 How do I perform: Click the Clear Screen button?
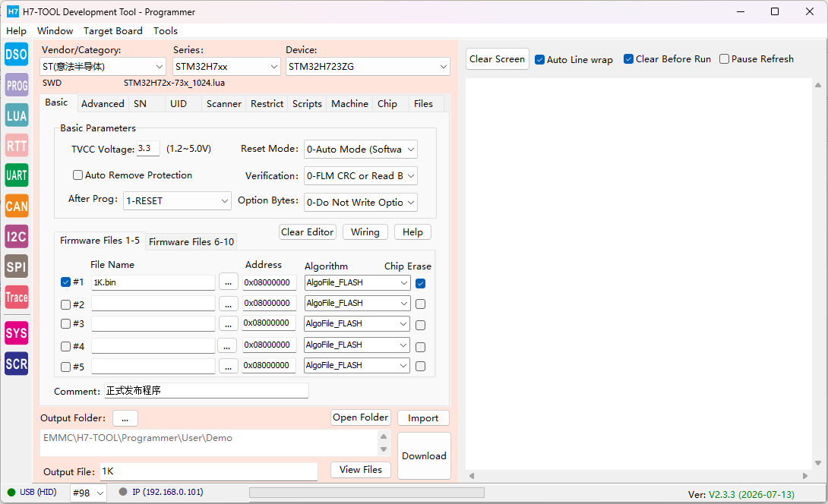click(497, 59)
